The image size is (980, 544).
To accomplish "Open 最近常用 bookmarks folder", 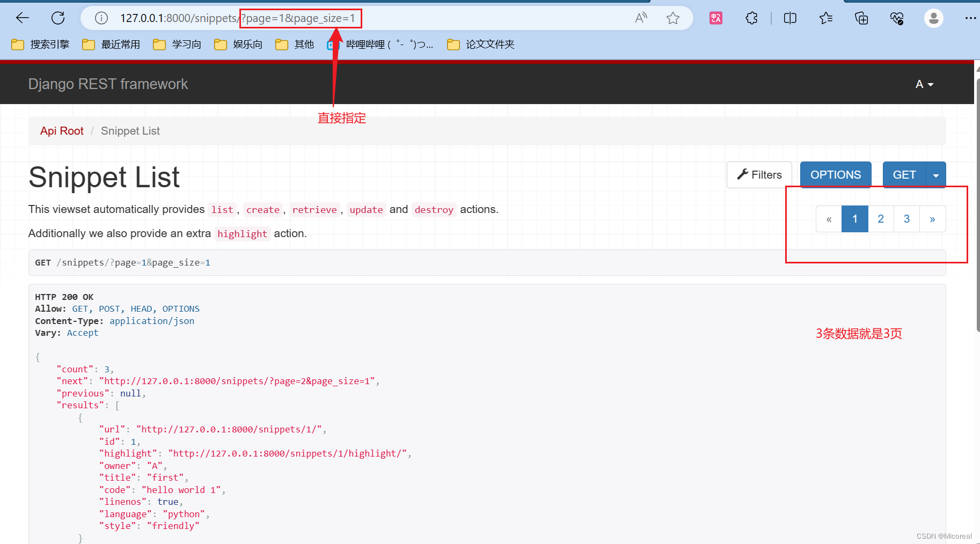I will click(112, 45).
